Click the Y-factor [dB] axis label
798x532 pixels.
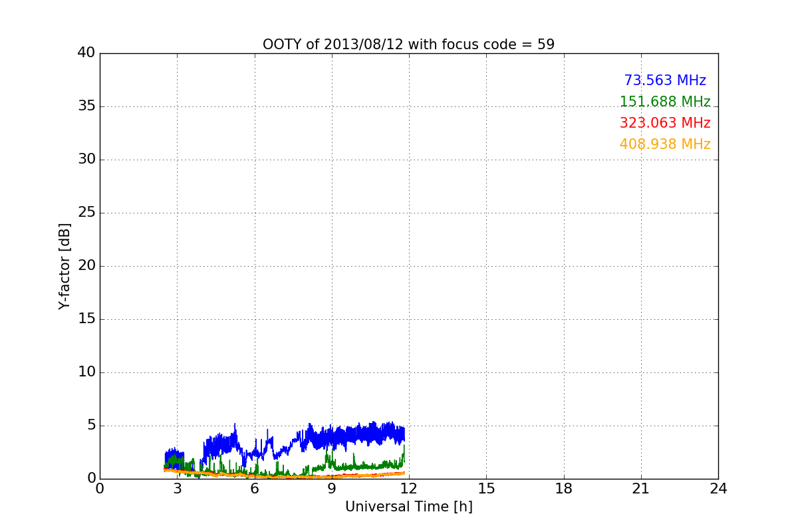click(x=65, y=266)
